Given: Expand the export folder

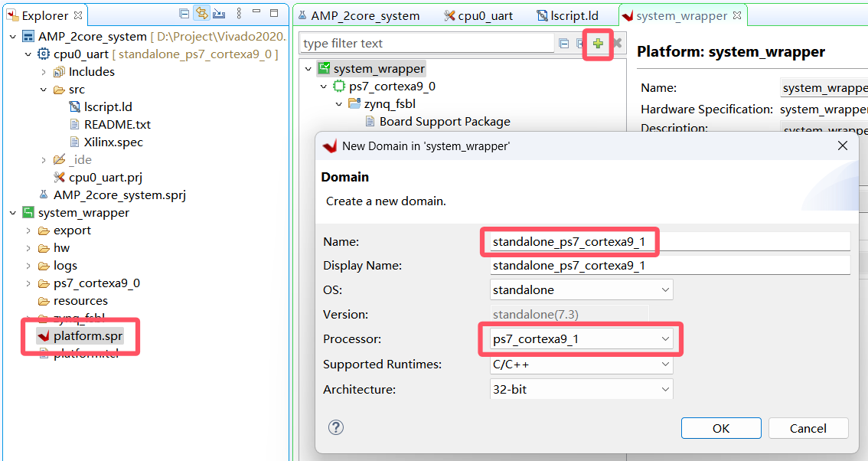Looking at the screenshot, I should click(x=28, y=230).
